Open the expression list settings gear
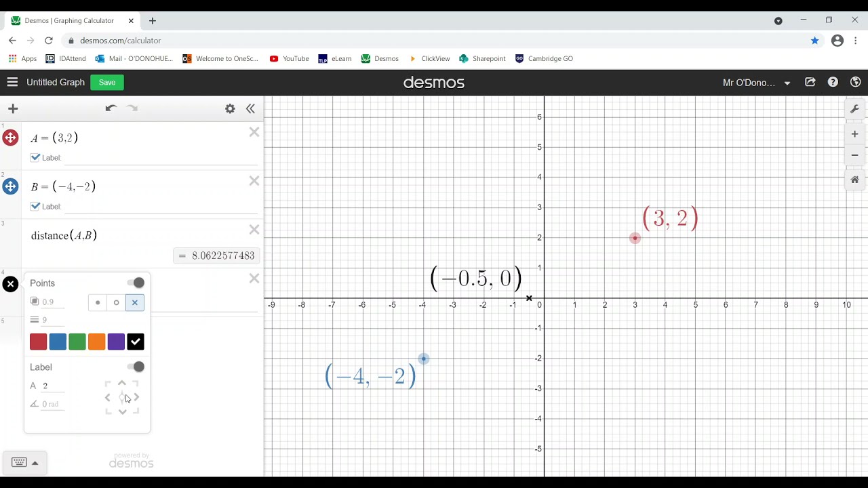The height and width of the screenshot is (488, 868). (230, 108)
